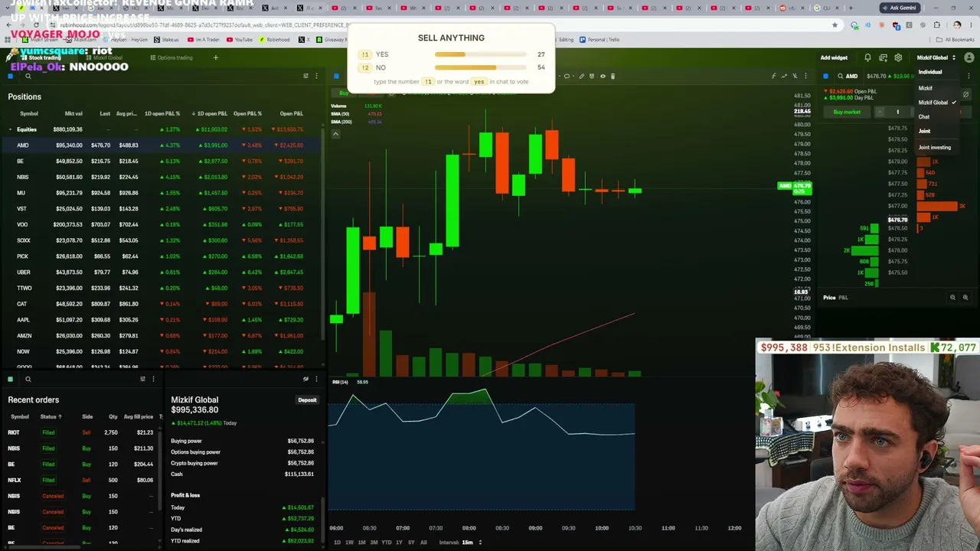Image resolution: width=980 pixels, height=551 pixels.
Task: Toggle hide-values eye icon in account panel
Action: pos(305,379)
